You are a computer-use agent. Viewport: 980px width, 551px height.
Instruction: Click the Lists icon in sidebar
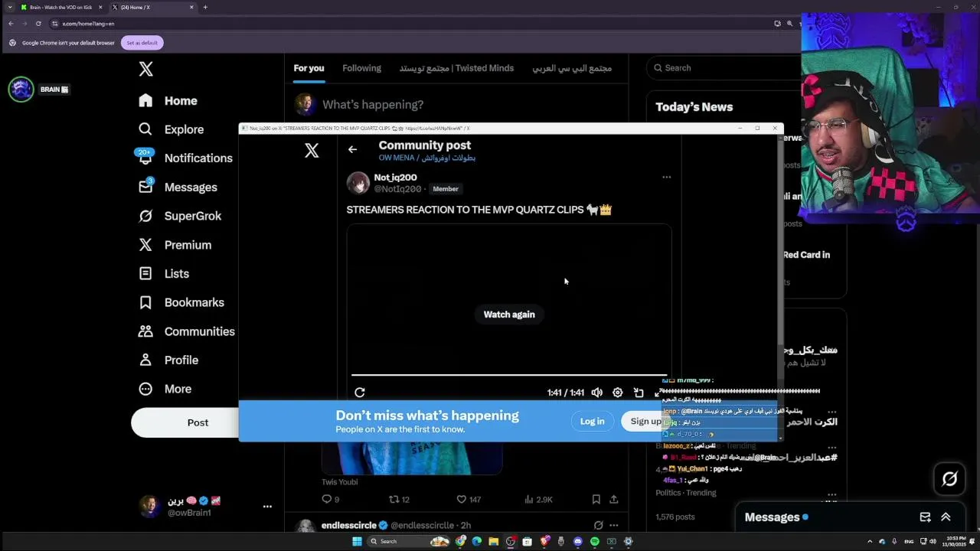point(145,273)
